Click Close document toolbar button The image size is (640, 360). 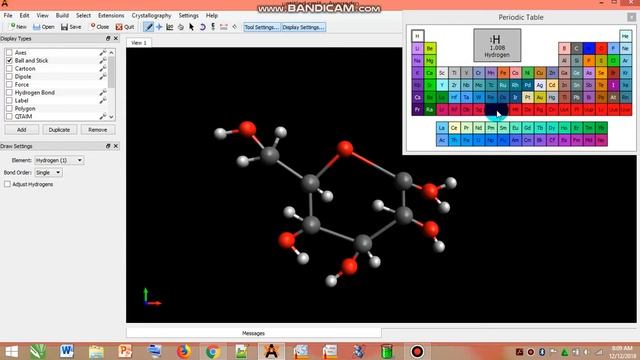(x=100, y=27)
